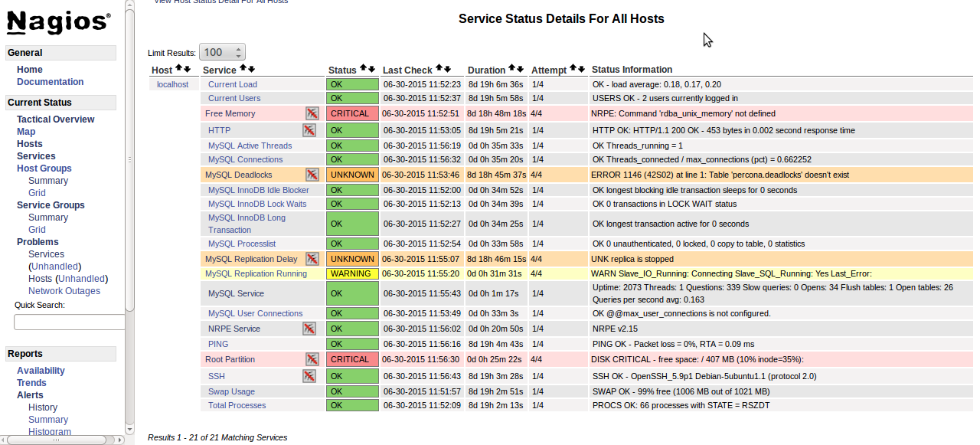
Task: Click notifications-disabled icon beside Root Partition
Action: (x=312, y=359)
